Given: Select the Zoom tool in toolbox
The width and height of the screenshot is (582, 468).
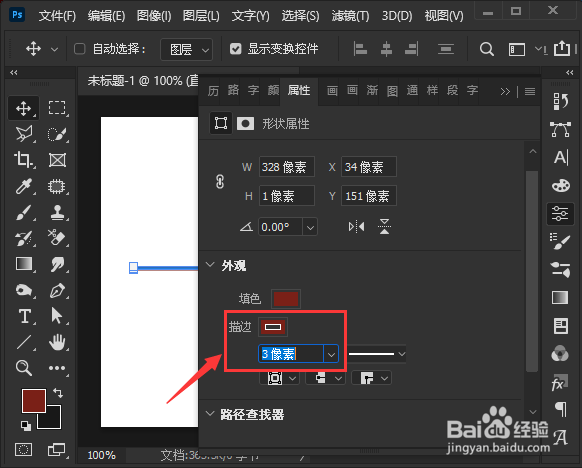Looking at the screenshot, I should 23,368.
